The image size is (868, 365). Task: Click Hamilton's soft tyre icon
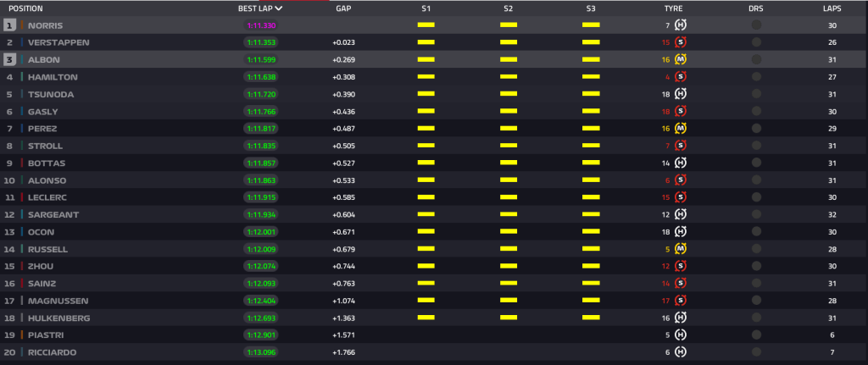681,77
